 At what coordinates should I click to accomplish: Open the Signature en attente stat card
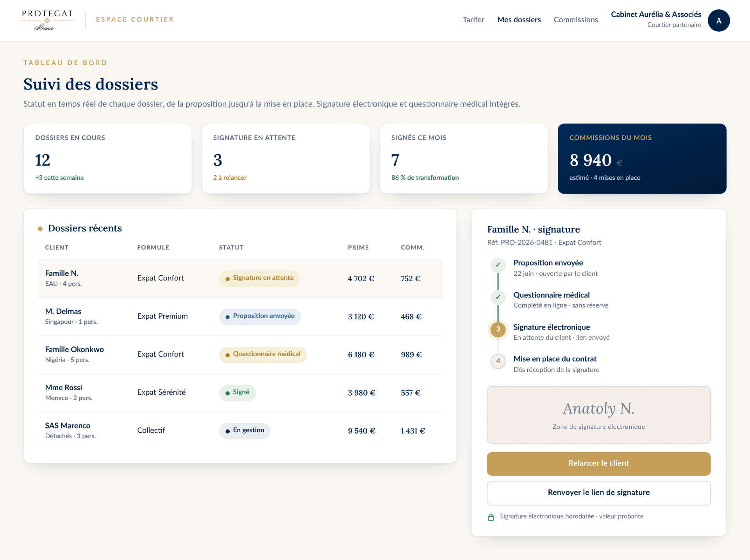click(286, 159)
